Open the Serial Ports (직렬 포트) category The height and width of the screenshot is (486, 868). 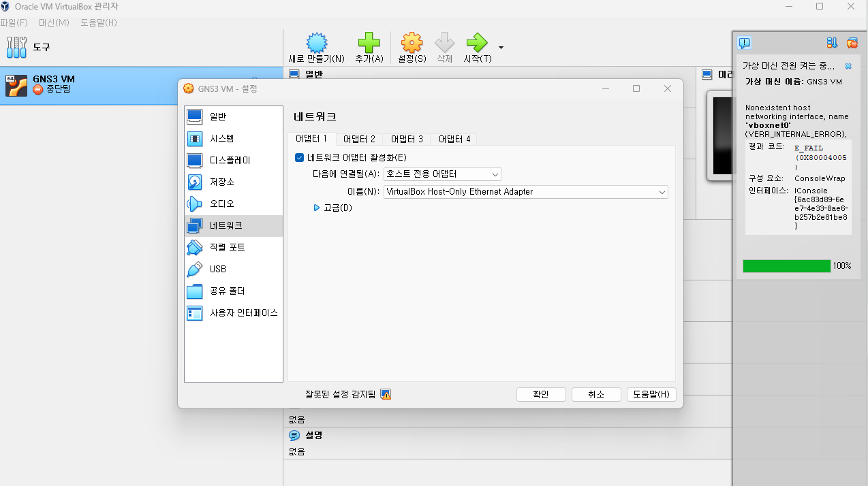click(234, 247)
